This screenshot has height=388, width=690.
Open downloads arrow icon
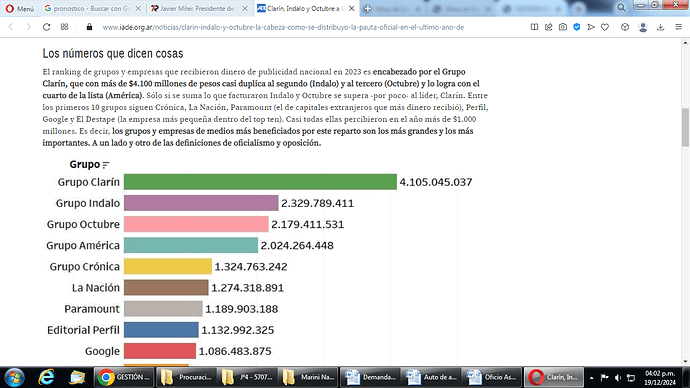[x=661, y=27]
